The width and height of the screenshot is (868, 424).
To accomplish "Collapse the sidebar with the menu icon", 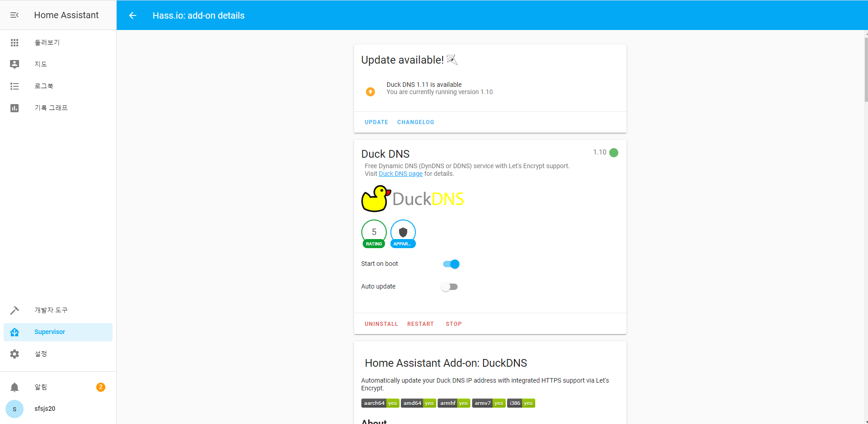I will click(x=15, y=15).
